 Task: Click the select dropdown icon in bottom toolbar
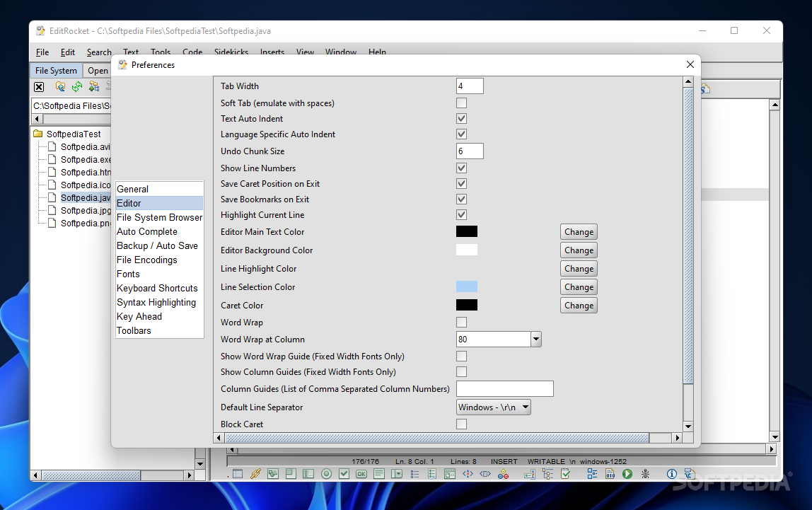pos(397,473)
